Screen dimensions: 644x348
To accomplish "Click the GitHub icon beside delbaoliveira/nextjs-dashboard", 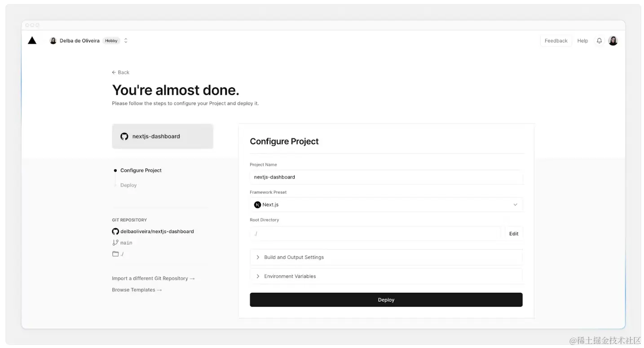I will 115,232.
